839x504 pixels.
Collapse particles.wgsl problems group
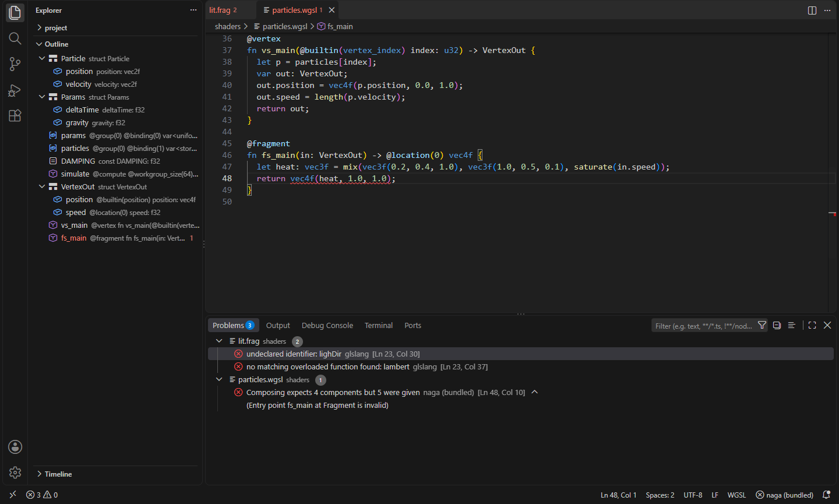coord(219,379)
